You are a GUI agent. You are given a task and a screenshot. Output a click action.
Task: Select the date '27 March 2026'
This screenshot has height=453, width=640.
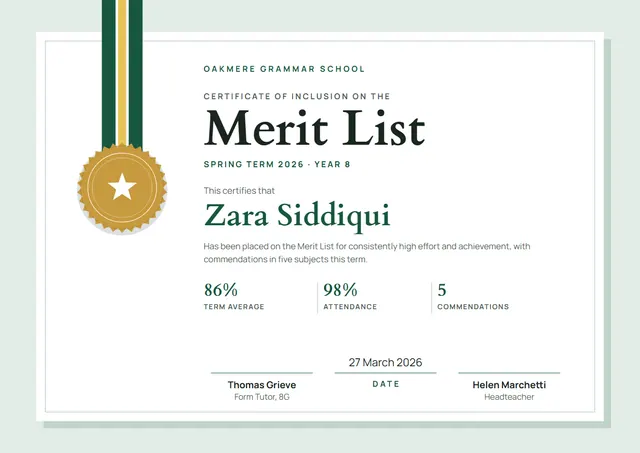[x=385, y=362]
